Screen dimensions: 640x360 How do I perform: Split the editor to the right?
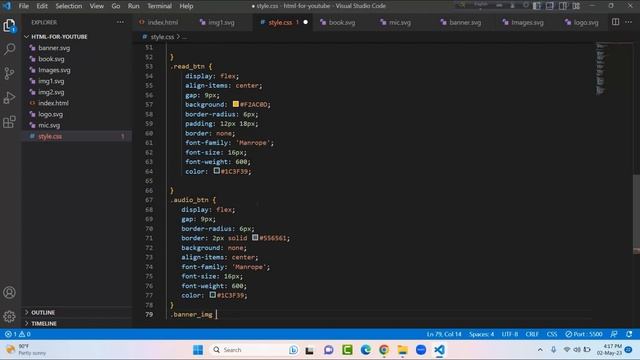click(x=615, y=22)
